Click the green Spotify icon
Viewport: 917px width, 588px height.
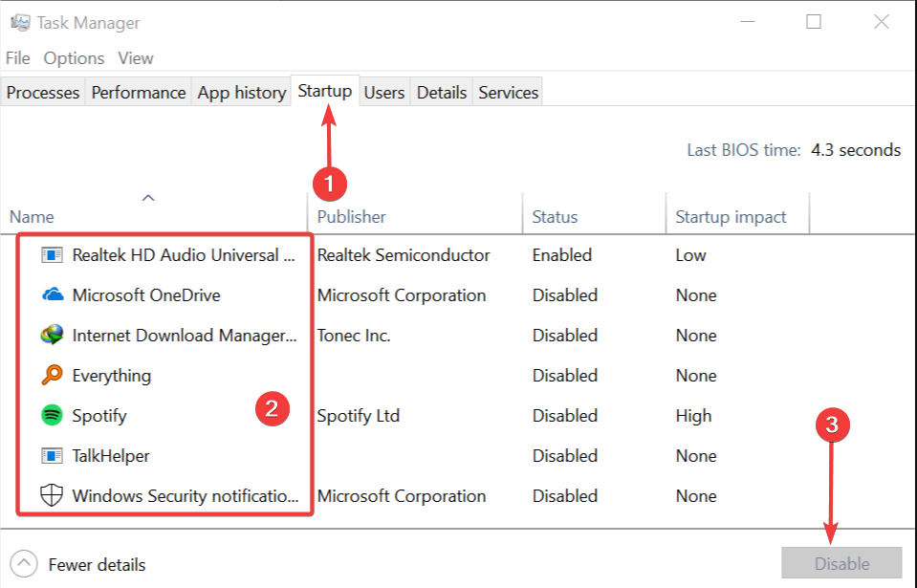(x=52, y=416)
